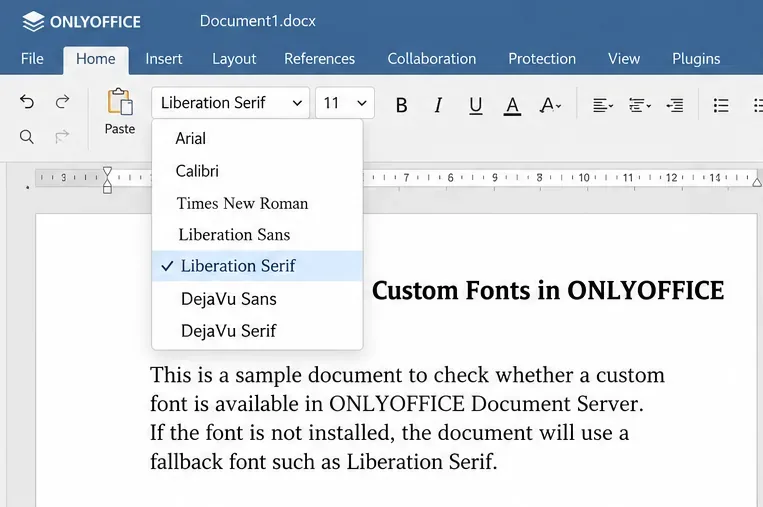763x507 pixels.
Task: Apply font color with underlined A
Action: pyautogui.click(x=512, y=106)
